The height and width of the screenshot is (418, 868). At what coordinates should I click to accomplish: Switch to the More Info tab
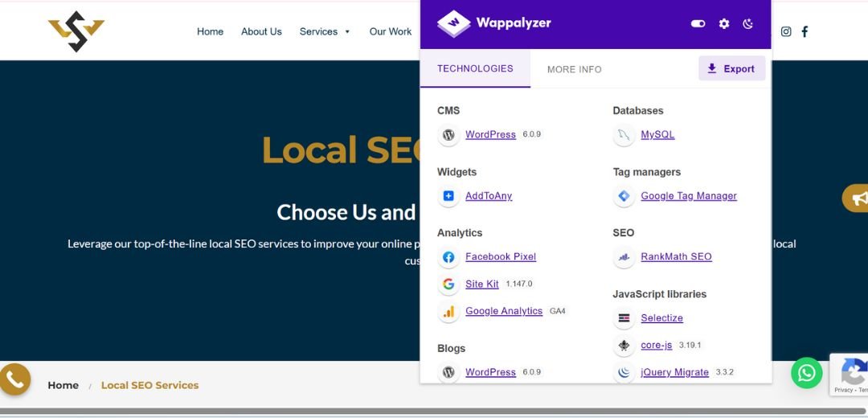(x=574, y=69)
